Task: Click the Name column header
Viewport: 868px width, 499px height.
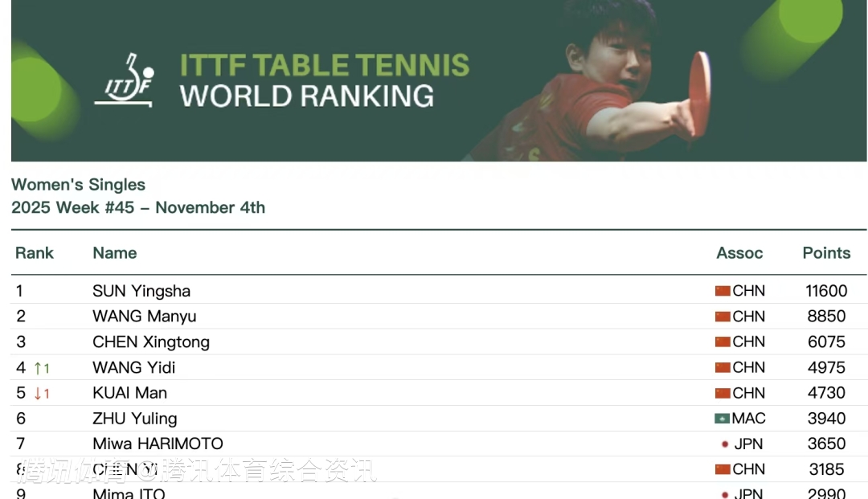Action: [115, 253]
